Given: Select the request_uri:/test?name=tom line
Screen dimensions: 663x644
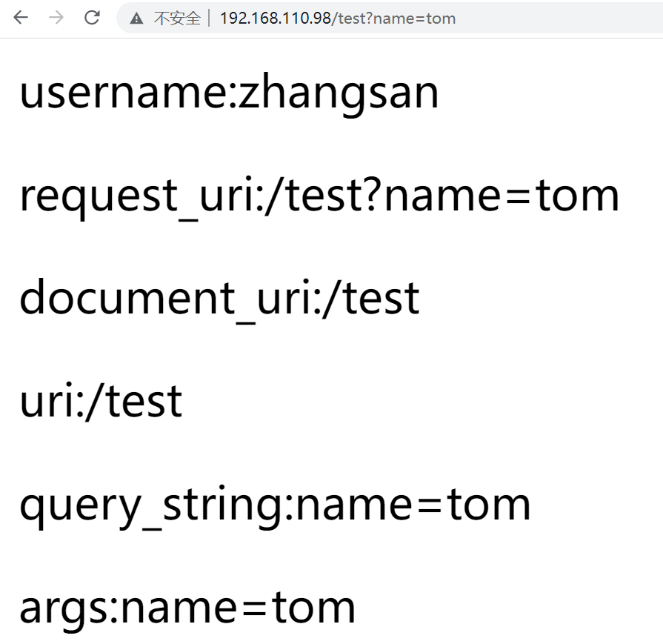Looking at the screenshot, I should coord(320,196).
